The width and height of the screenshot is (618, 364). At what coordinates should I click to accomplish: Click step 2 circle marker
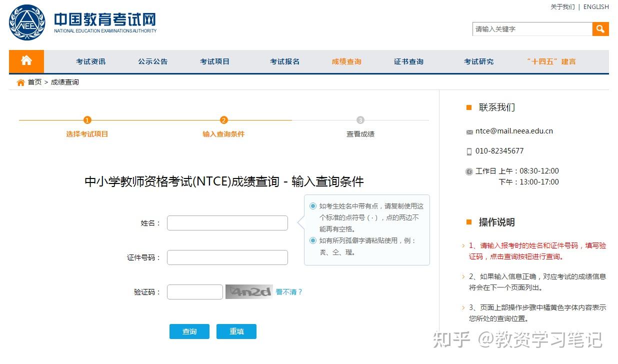(x=223, y=120)
